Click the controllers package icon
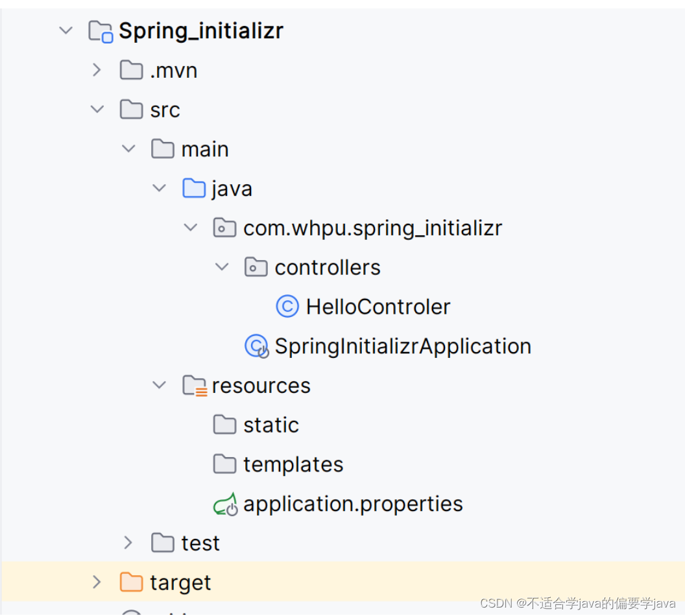685x616 pixels. [x=256, y=267]
